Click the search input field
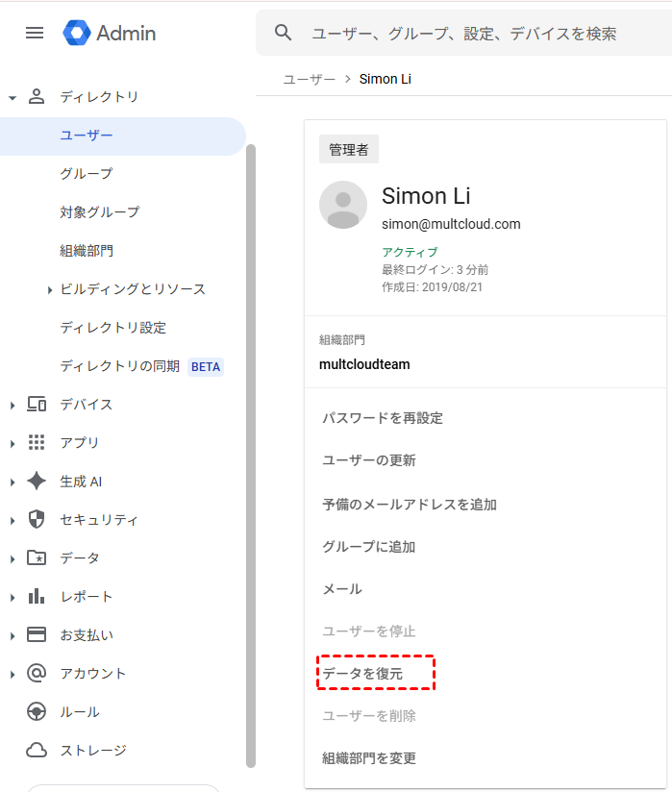The image size is (672, 792). tap(463, 34)
